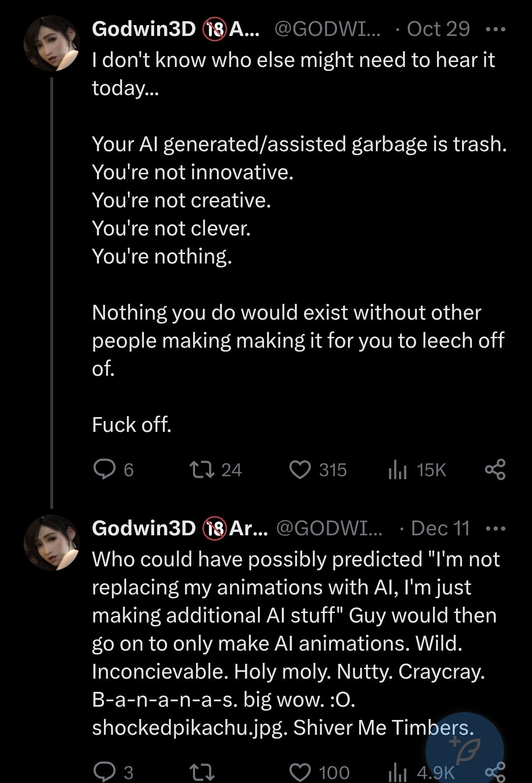Open more options on Oct 29 tweet
The height and width of the screenshot is (783, 532).
point(495,30)
